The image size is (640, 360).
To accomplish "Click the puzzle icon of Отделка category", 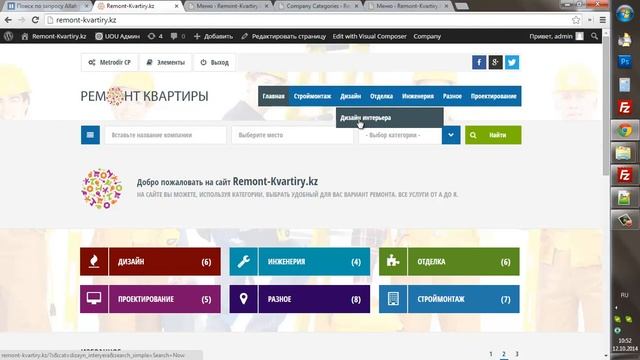I will click(x=393, y=261).
